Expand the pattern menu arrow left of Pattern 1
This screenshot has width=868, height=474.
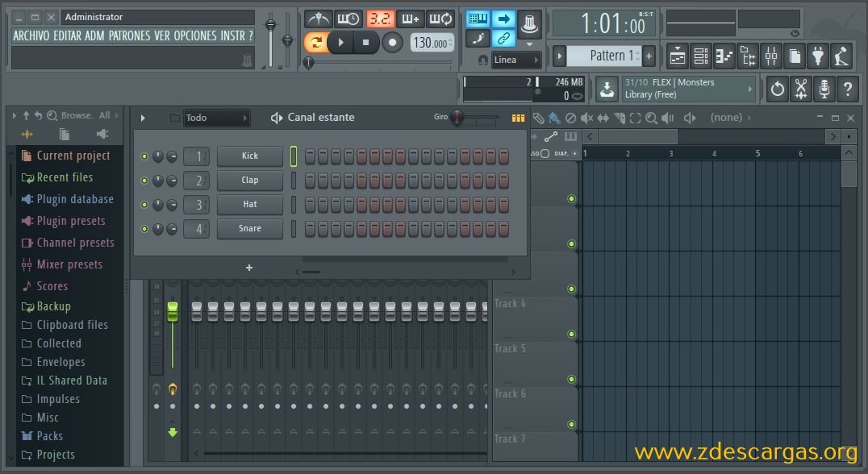[x=559, y=56]
